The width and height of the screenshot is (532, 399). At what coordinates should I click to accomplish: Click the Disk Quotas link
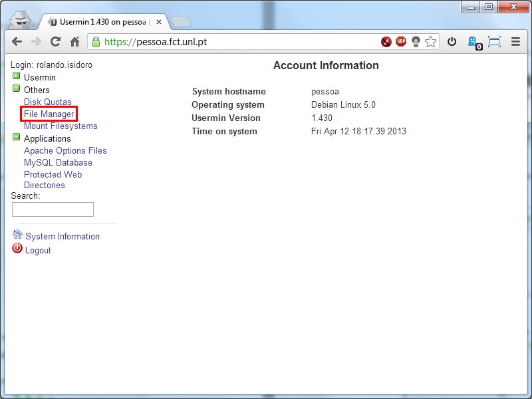tap(47, 102)
